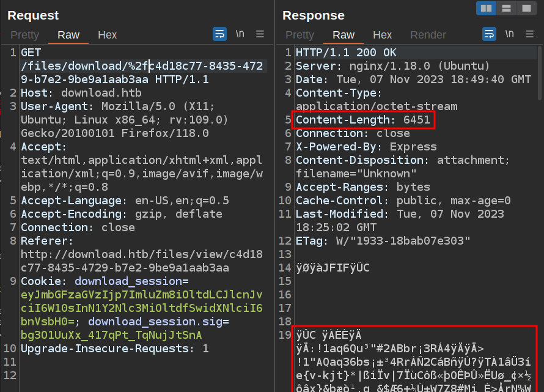
Task: Switch to combined tabbed view layout
Action: tap(524, 8)
